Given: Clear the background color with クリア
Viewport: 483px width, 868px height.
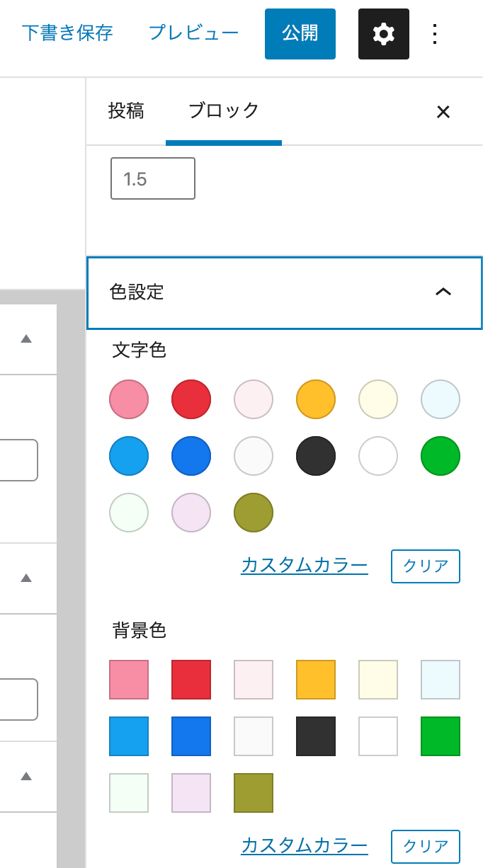Looking at the screenshot, I should [x=426, y=846].
